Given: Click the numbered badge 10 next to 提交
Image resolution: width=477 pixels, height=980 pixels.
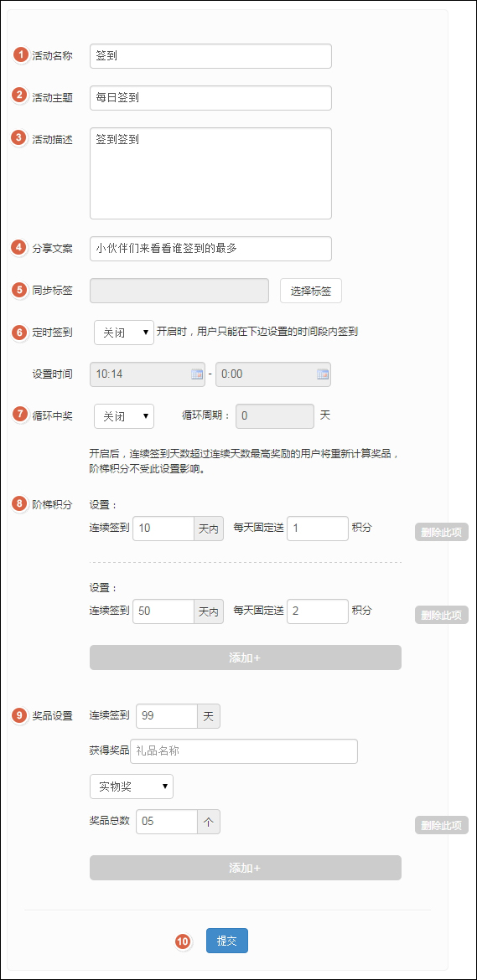Looking at the screenshot, I should (184, 941).
